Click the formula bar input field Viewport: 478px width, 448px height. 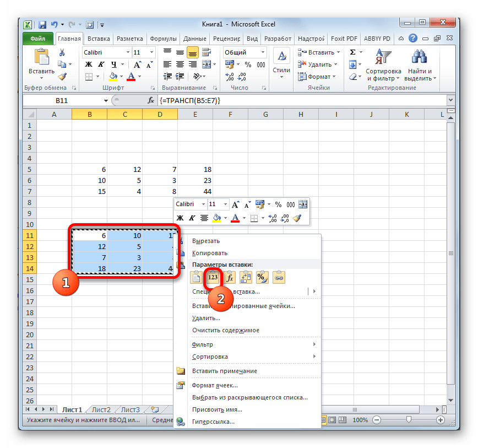[x=302, y=100]
